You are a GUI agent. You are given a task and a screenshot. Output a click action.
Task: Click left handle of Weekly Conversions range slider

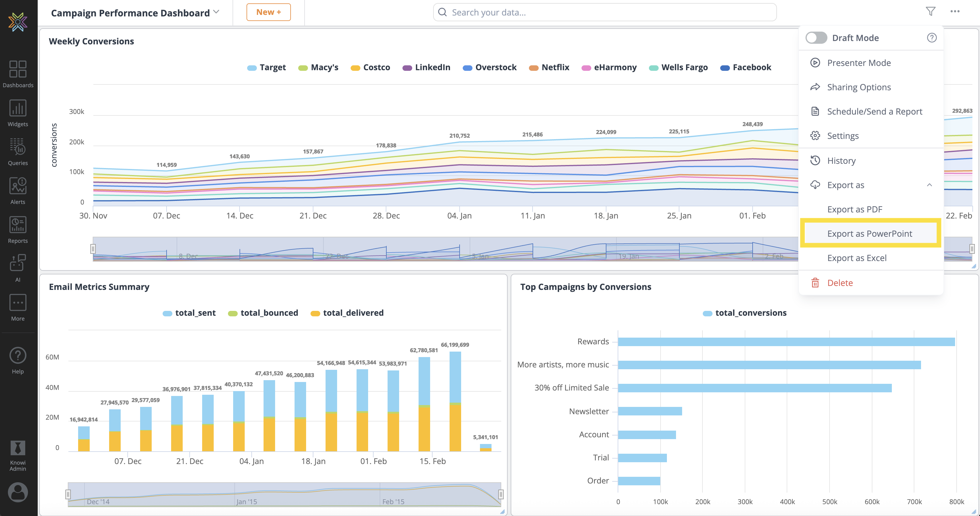(x=93, y=249)
